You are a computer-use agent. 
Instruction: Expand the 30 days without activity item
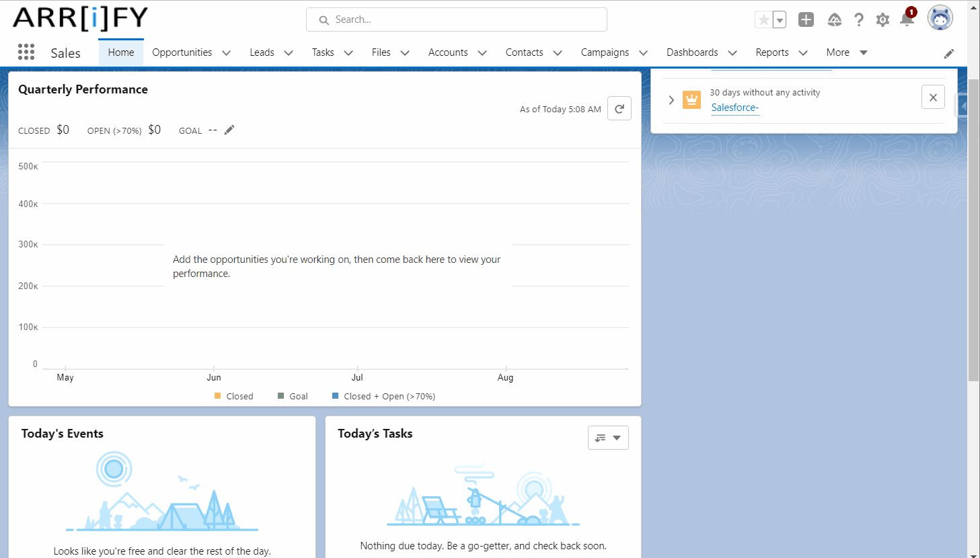click(671, 100)
